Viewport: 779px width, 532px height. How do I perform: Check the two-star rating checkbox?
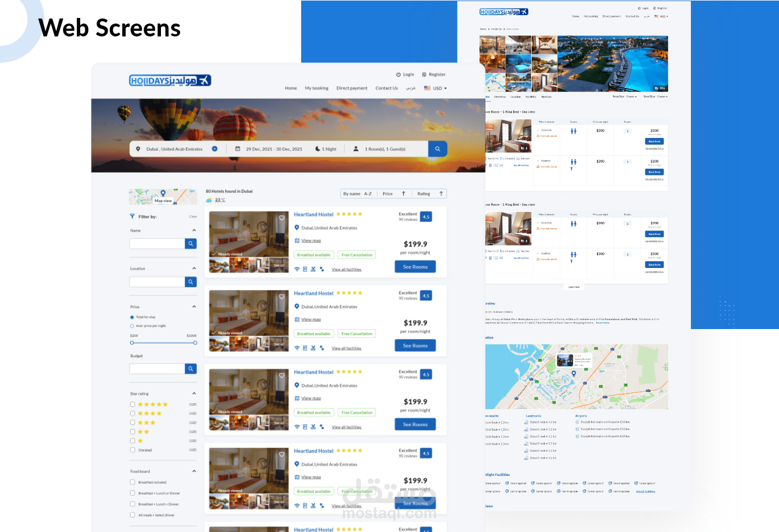pyautogui.click(x=133, y=432)
